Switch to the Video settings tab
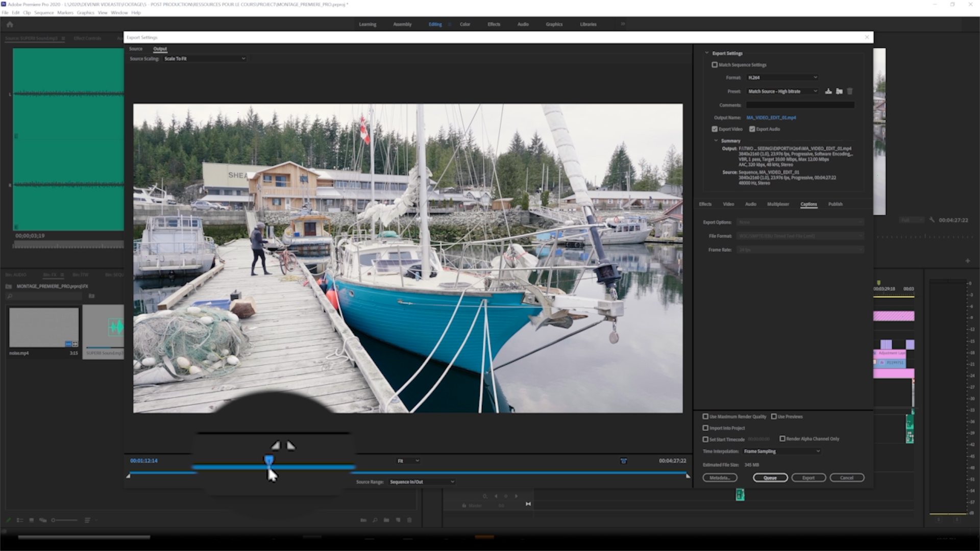Image resolution: width=980 pixels, height=551 pixels. (728, 204)
